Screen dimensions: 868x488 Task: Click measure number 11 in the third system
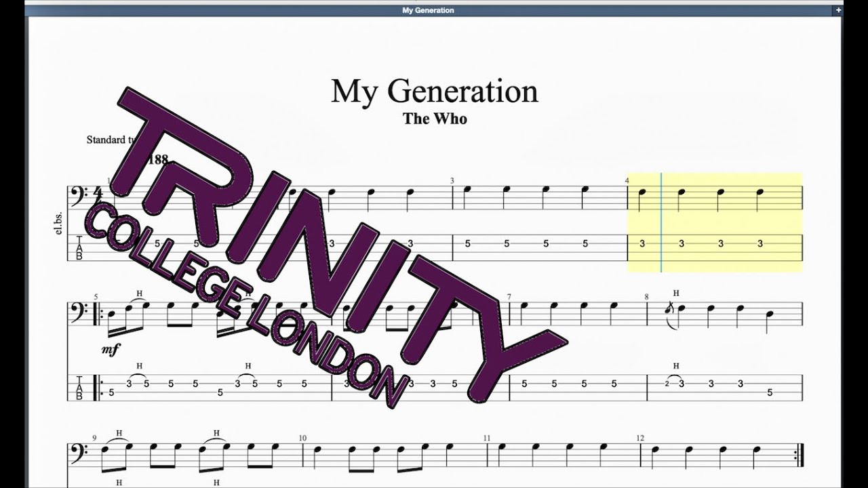[486, 438]
